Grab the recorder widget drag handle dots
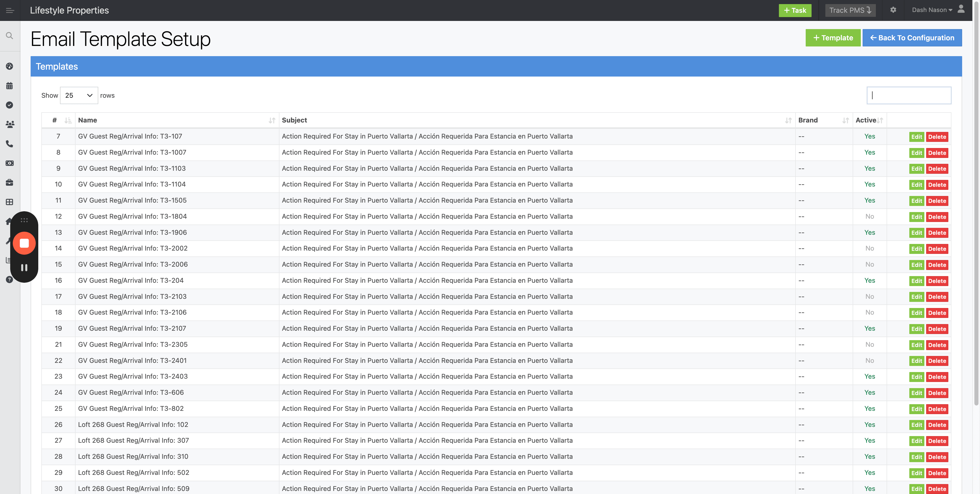The image size is (980, 494). tap(24, 220)
